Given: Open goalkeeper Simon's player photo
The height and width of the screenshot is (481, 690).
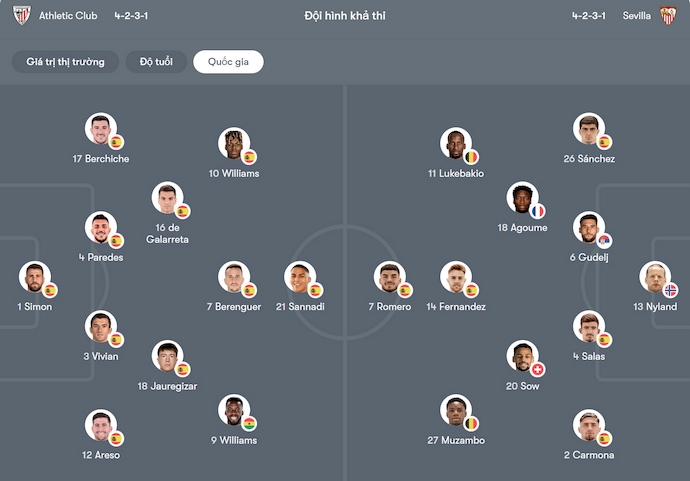Looking at the screenshot, I should [x=34, y=277].
